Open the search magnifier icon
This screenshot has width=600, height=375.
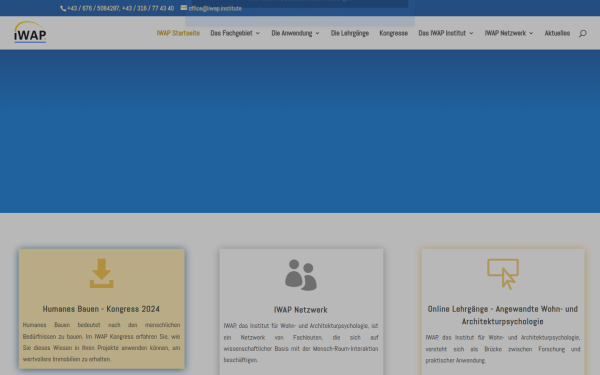click(582, 33)
